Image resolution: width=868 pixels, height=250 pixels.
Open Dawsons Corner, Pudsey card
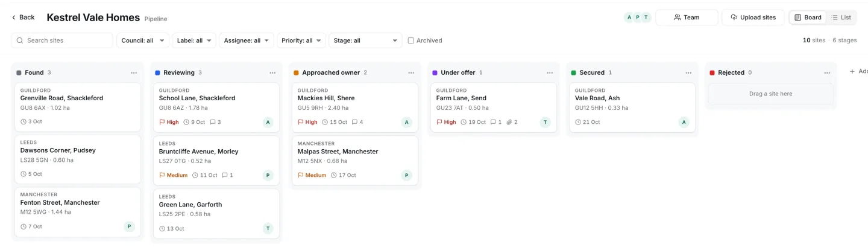coord(78,159)
